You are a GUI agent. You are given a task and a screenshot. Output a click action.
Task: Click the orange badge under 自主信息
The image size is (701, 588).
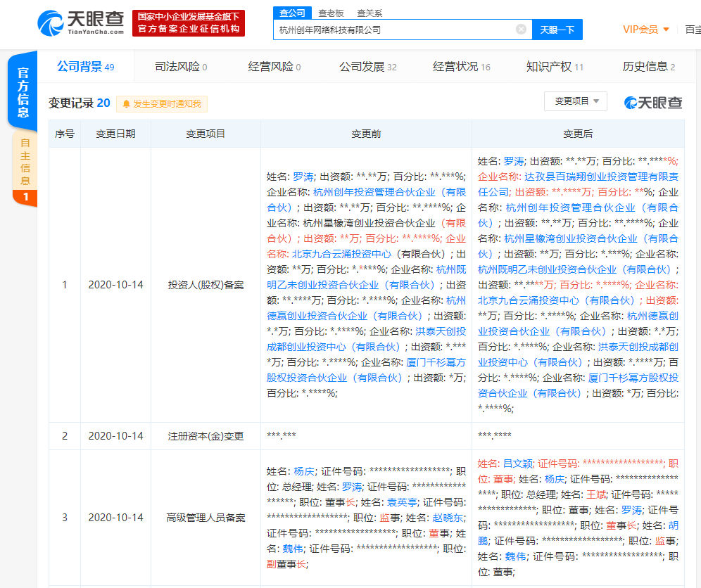click(26, 197)
